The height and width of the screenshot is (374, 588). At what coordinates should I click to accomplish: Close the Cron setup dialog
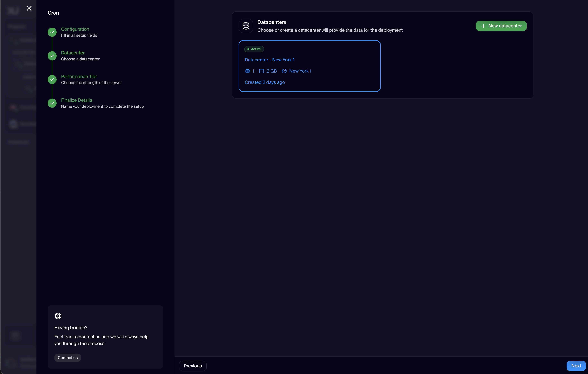[x=29, y=9]
